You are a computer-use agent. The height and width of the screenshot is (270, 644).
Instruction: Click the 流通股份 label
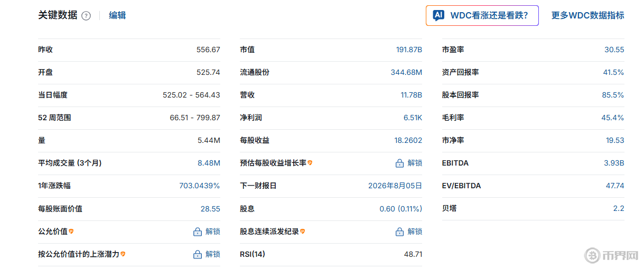(x=255, y=72)
